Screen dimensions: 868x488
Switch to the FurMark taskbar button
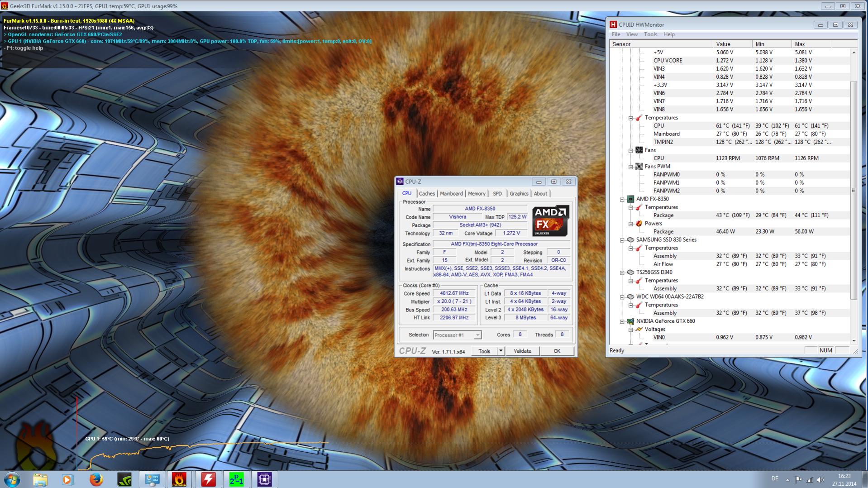(x=180, y=479)
